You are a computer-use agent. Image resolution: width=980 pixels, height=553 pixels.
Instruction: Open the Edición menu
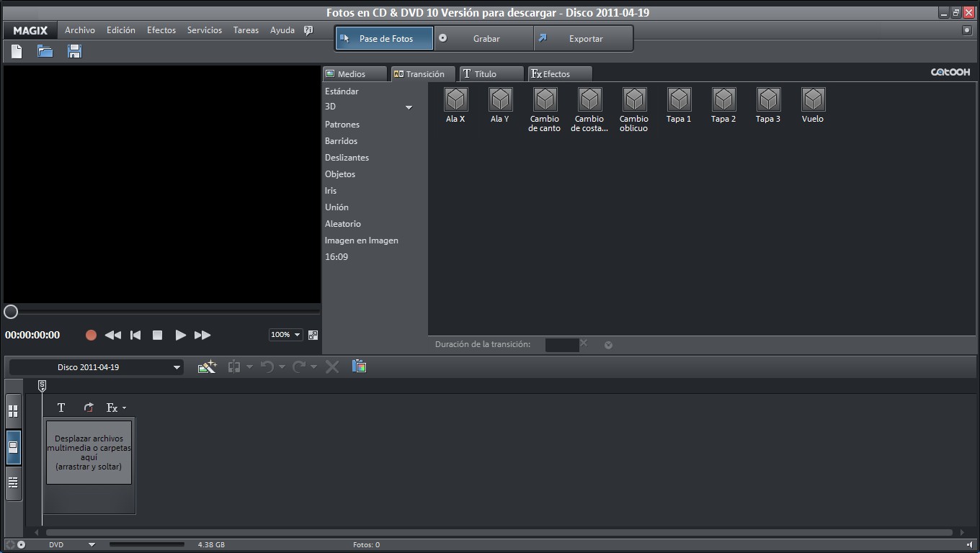pyautogui.click(x=121, y=30)
